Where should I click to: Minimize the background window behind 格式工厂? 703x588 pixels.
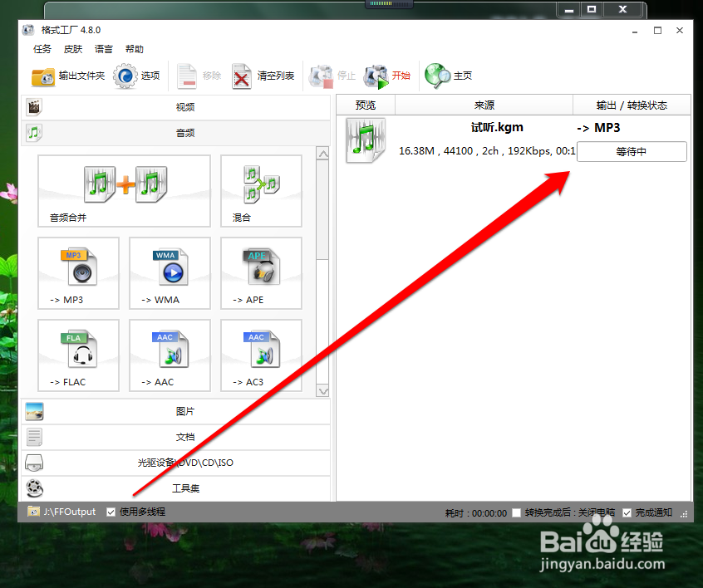pyautogui.click(x=569, y=9)
